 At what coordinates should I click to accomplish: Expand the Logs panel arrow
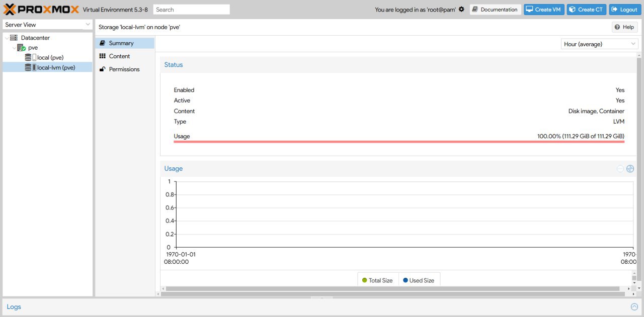634,307
